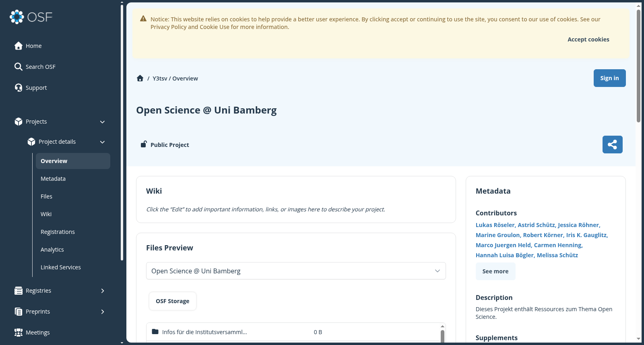The width and height of the screenshot is (644, 345).
Task: Click the Projects cube icon
Action: 18,122
